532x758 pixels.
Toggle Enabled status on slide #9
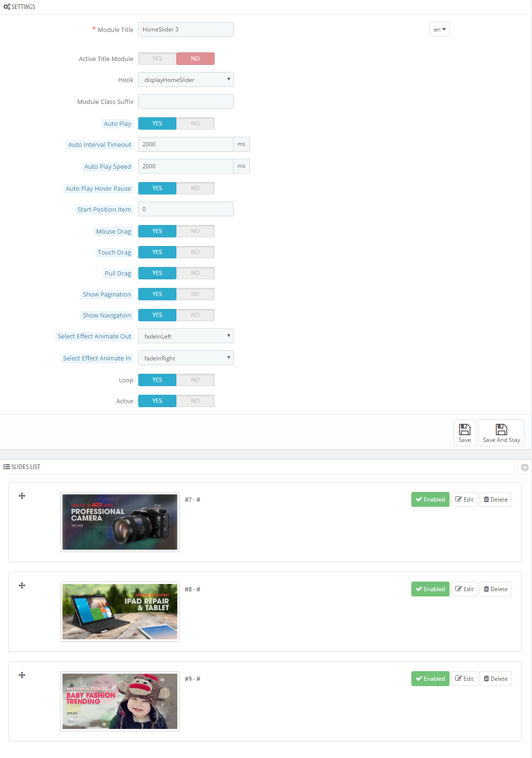click(430, 679)
